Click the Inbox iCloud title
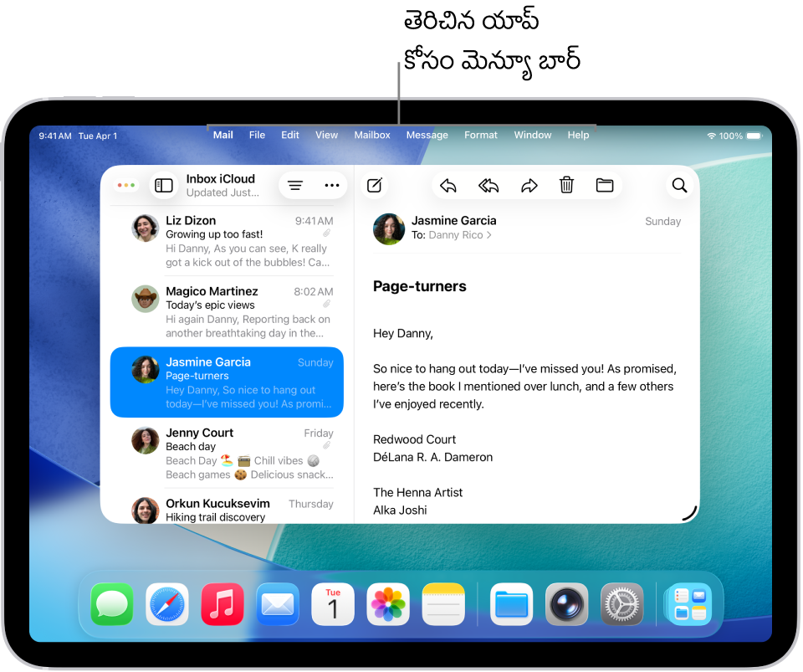The height and width of the screenshot is (672, 803). point(220,179)
